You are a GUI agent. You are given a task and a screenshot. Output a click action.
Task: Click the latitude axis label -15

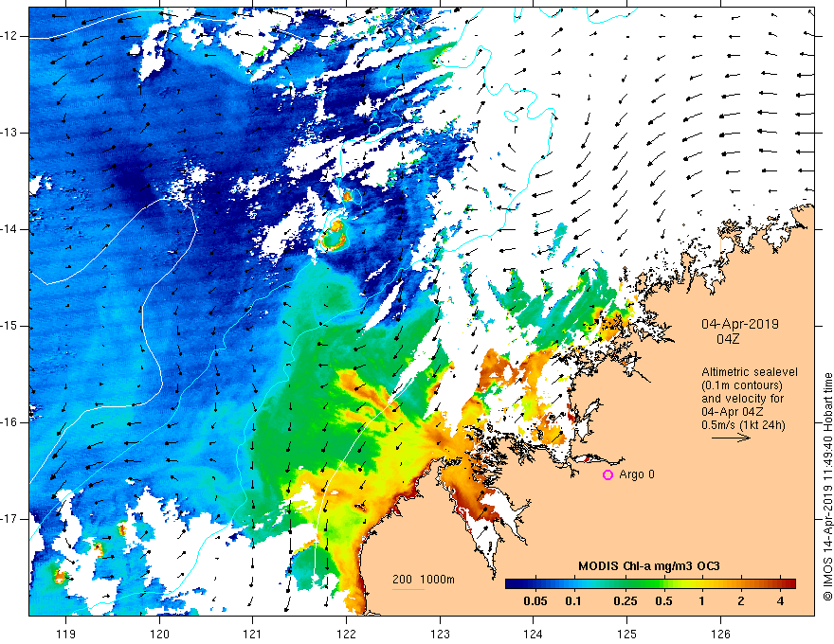[x=9, y=326]
